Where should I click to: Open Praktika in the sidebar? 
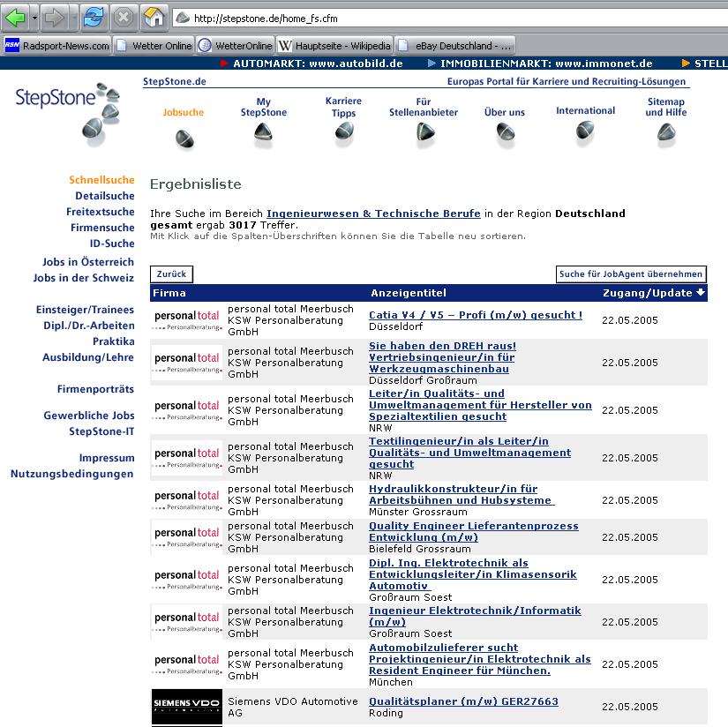tap(114, 341)
